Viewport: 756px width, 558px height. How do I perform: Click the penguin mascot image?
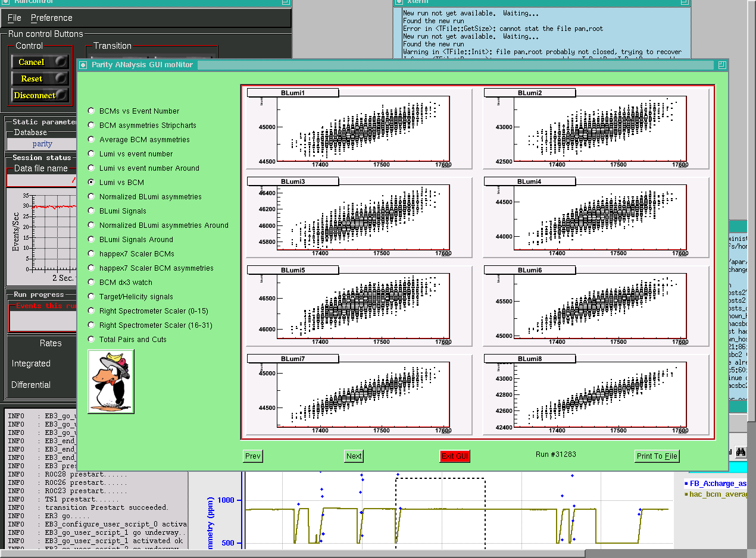tap(111, 381)
